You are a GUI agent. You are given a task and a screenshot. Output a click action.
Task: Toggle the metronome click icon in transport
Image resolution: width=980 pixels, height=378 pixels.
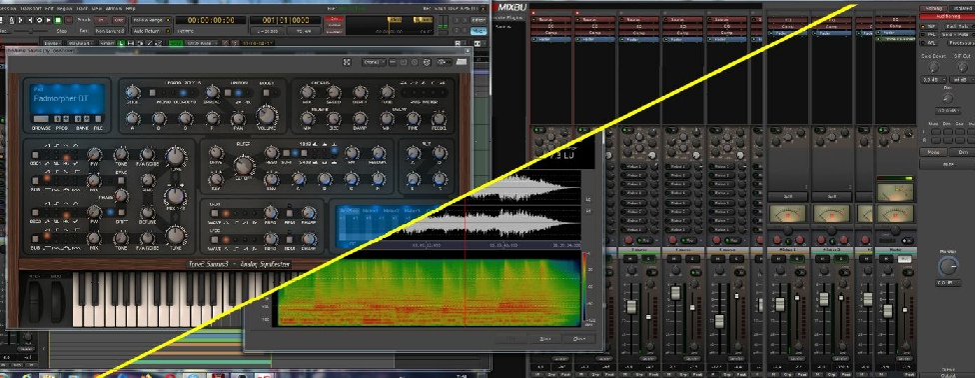point(11,20)
